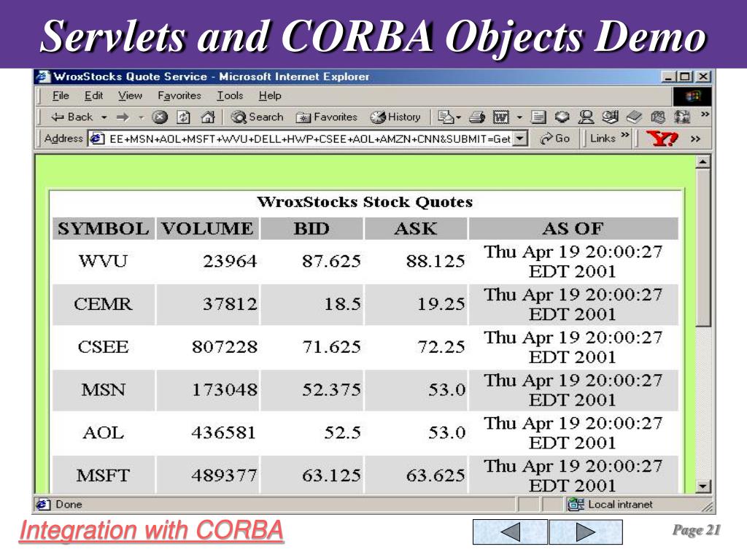
Task: Click the vertical scrollbar thumb
Action: pos(703,248)
